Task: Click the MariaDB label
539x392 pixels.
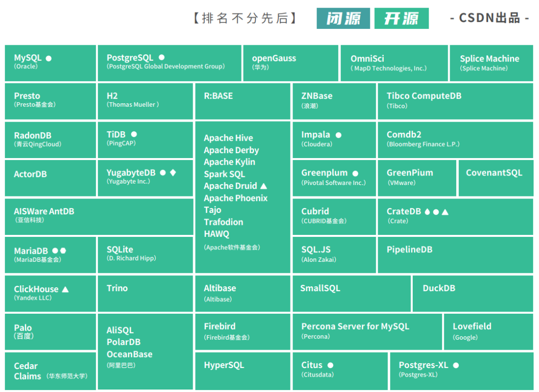Action: pyautogui.click(x=31, y=251)
